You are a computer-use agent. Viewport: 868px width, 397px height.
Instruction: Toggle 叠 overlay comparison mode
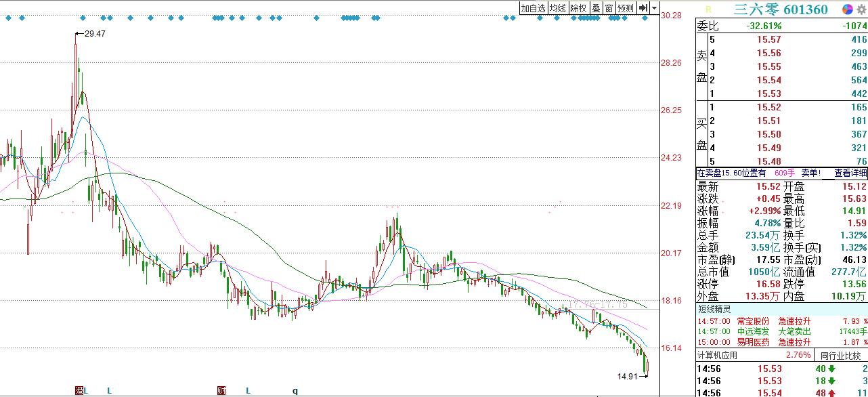pyautogui.click(x=596, y=8)
